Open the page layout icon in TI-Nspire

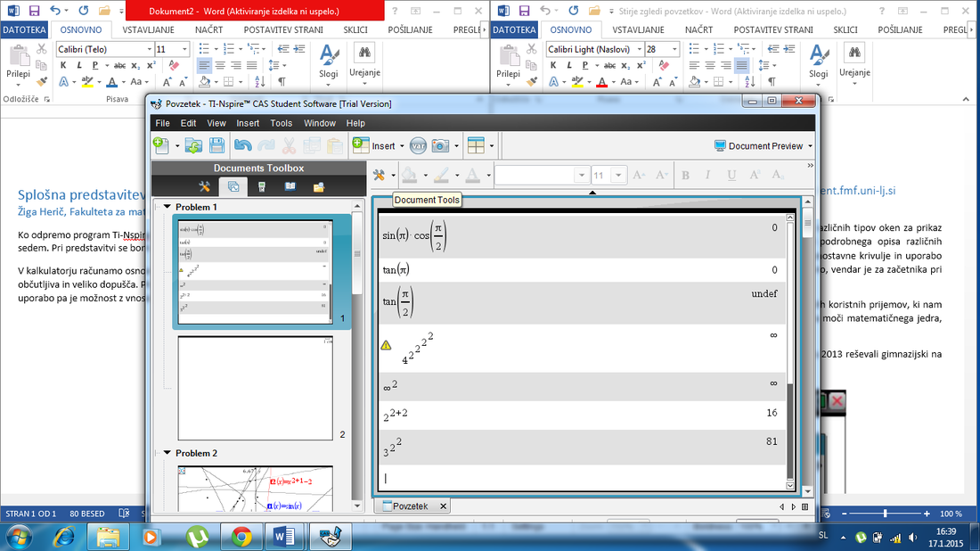tap(476, 145)
